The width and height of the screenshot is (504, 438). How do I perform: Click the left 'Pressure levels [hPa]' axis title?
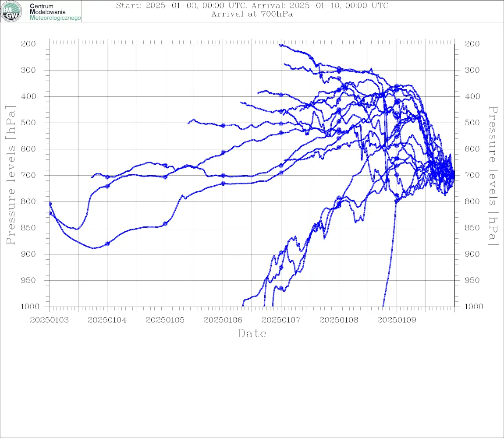pos(11,175)
